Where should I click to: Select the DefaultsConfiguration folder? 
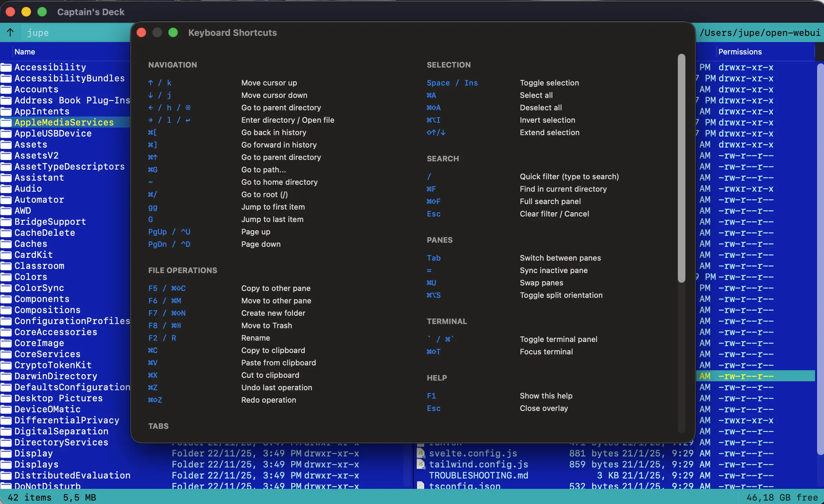coord(72,387)
